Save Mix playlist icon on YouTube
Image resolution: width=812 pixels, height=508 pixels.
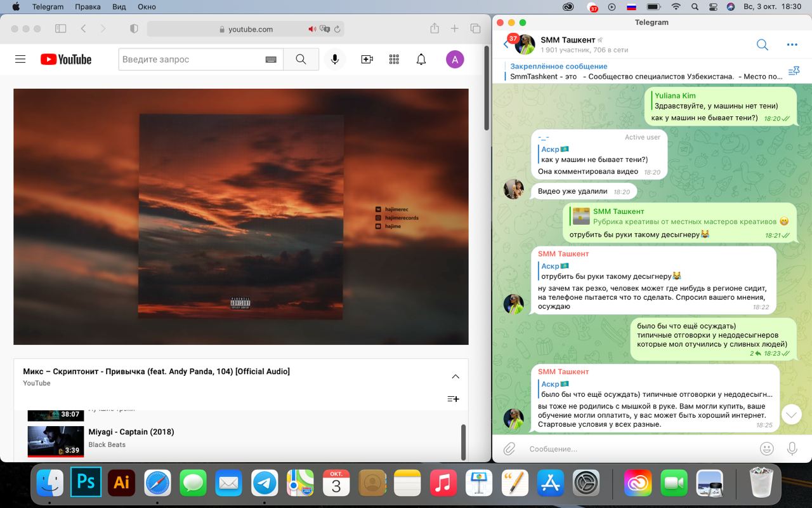click(x=453, y=399)
